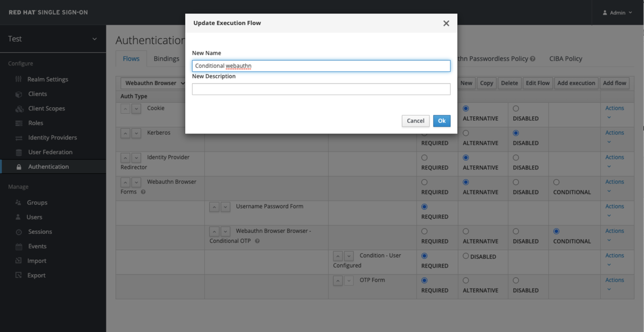This screenshot has width=644, height=332.
Task: Close the Update Execution Flow dialog
Action: (446, 23)
